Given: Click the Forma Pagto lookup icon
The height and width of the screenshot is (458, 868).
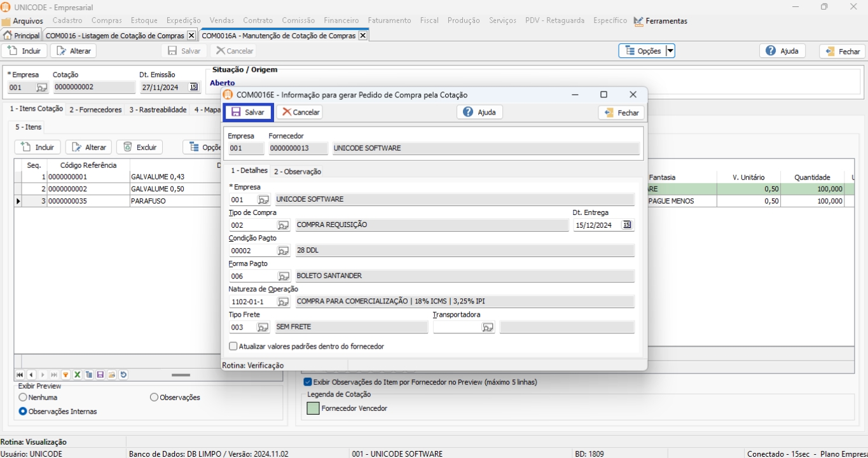Looking at the screenshot, I should (x=283, y=276).
